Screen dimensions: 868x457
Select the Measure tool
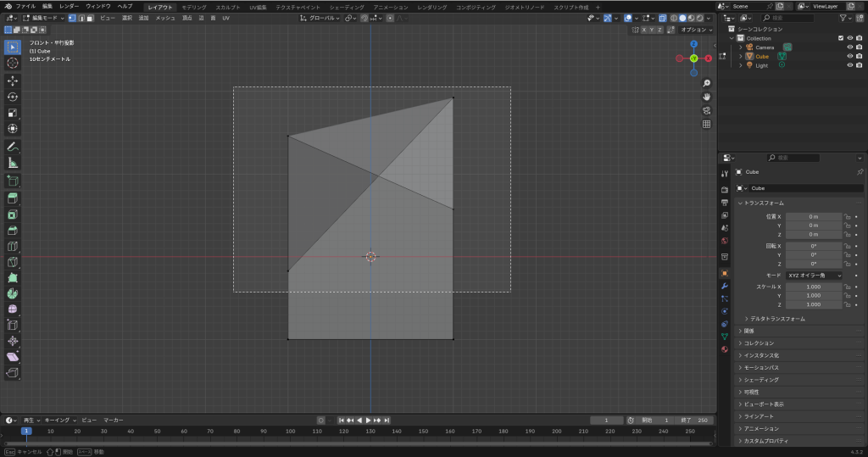pos(13,163)
